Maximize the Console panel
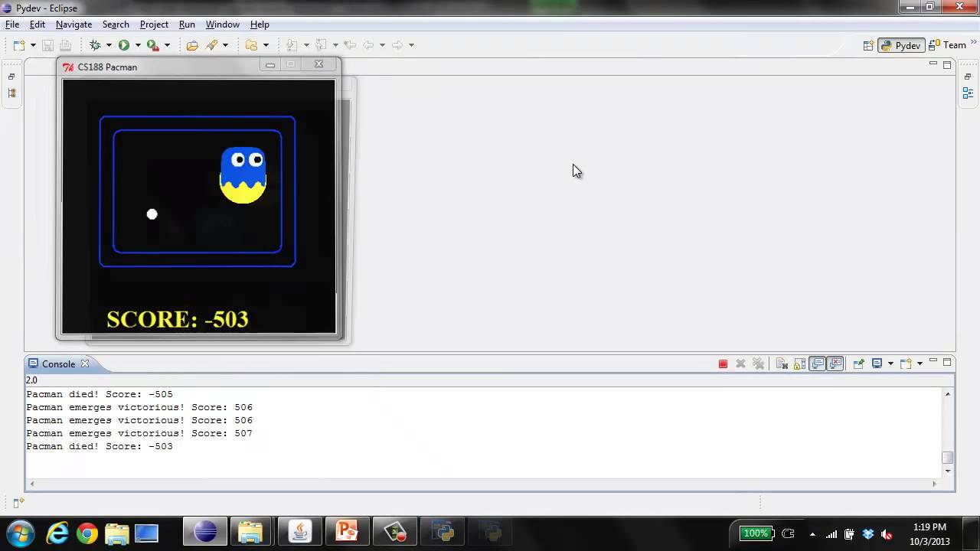The width and height of the screenshot is (980, 551). click(x=947, y=362)
